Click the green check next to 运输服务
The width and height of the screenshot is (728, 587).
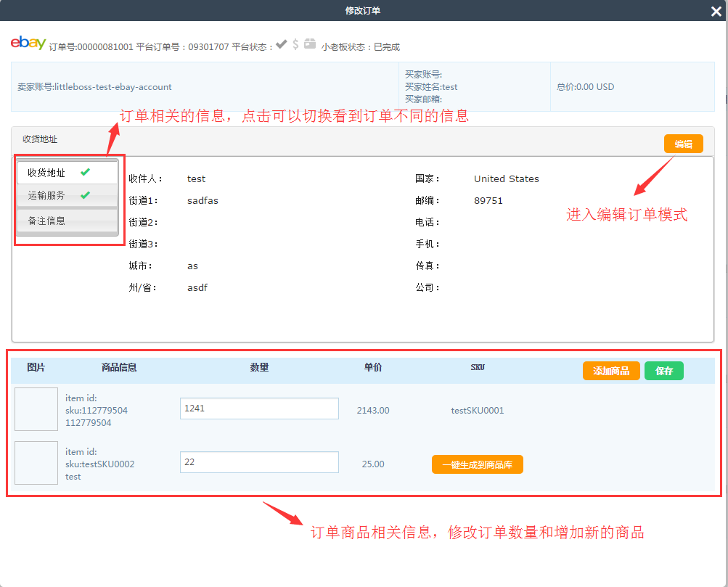[x=86, y=195]
